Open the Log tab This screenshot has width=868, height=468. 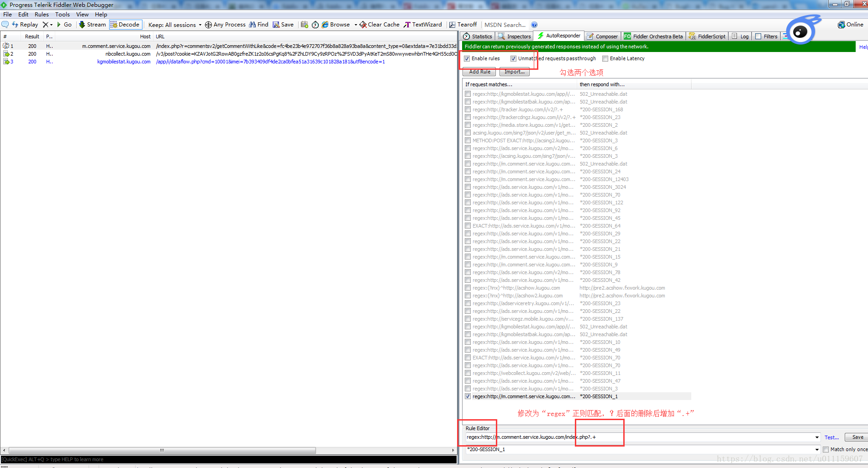[740, 36]
